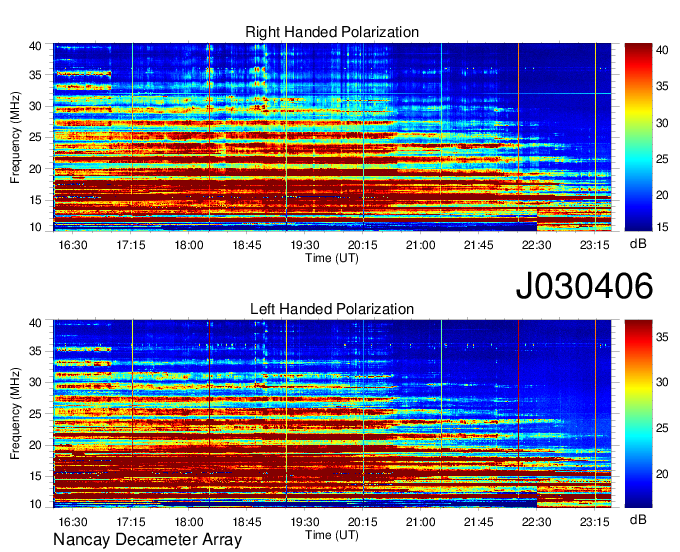Click the color scale bar of lower plot
Image resolution: width=680 pixels, height=552 pixels.
click(638, 414)
